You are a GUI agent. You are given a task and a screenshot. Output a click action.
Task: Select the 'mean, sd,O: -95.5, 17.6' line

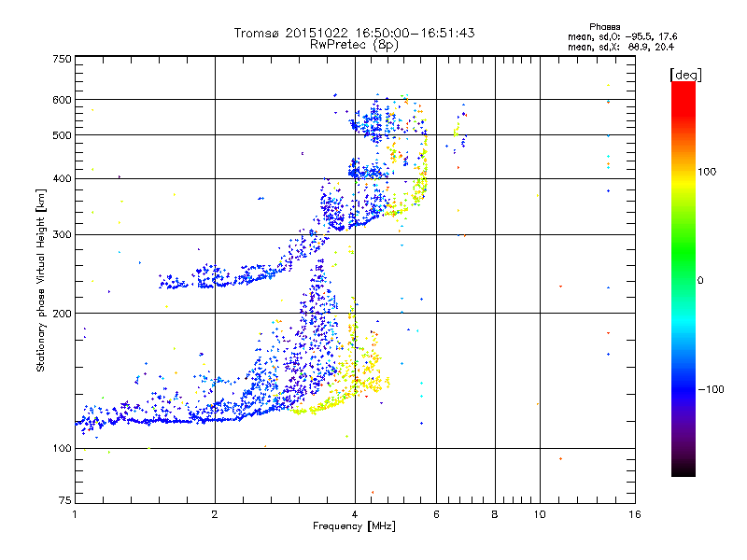(x=622, y=36)
